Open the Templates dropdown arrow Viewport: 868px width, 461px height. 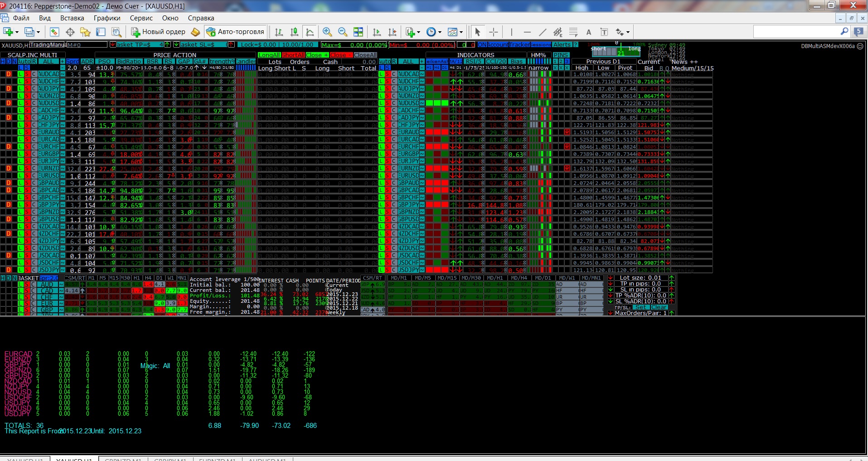coord(461,32)
